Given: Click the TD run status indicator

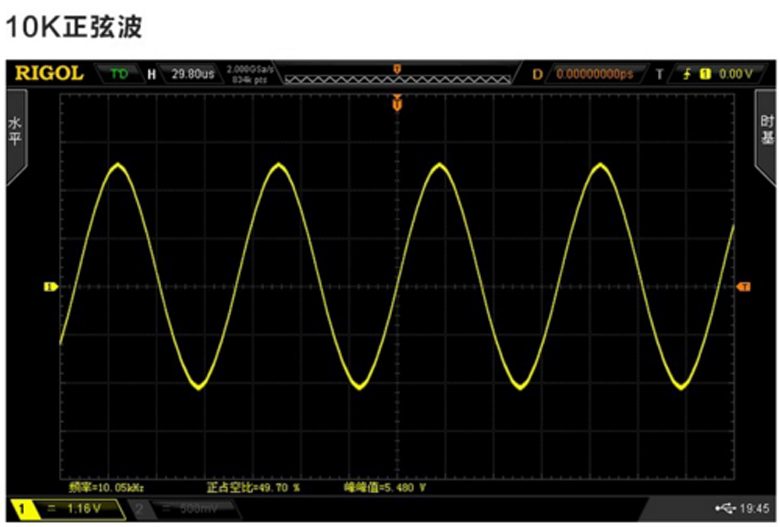Looking at the screenshot, I should click(119, 74).
